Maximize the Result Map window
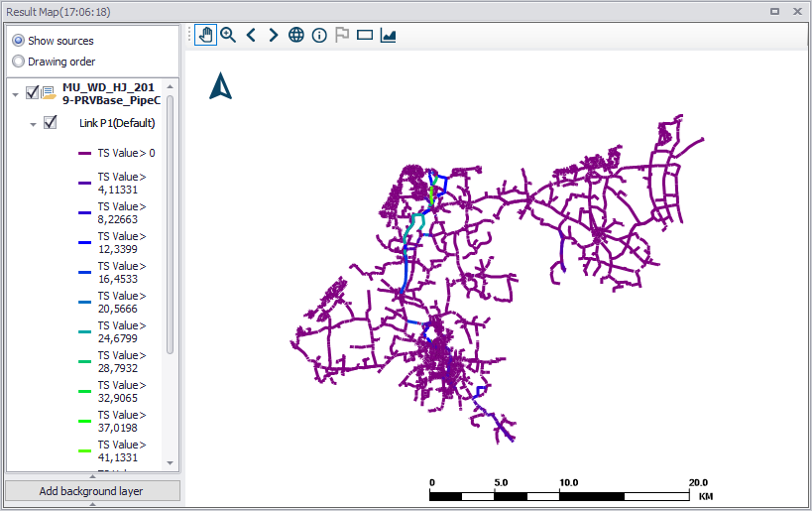Image resolution: width=812 pixels, height=511 pixels. [774, 11]
